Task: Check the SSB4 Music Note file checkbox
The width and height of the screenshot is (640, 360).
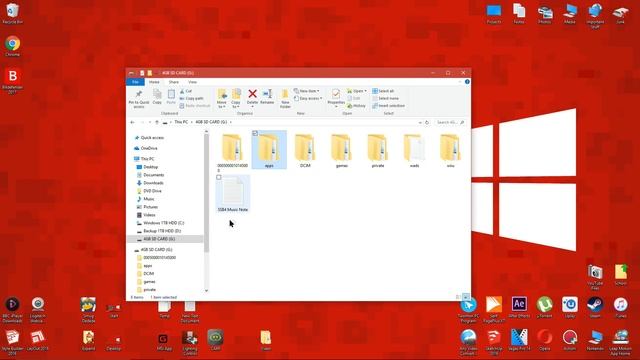Action: [x=219, y=177]
